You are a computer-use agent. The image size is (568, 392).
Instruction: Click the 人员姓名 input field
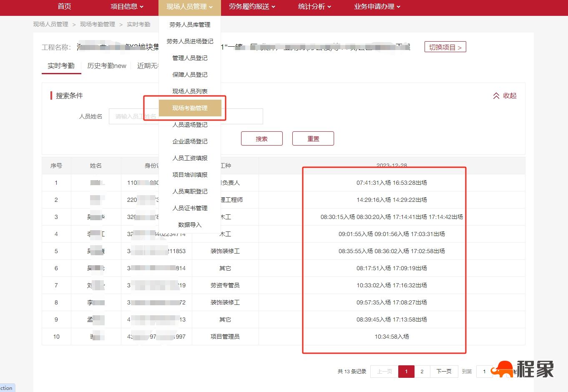pos(186,116)
